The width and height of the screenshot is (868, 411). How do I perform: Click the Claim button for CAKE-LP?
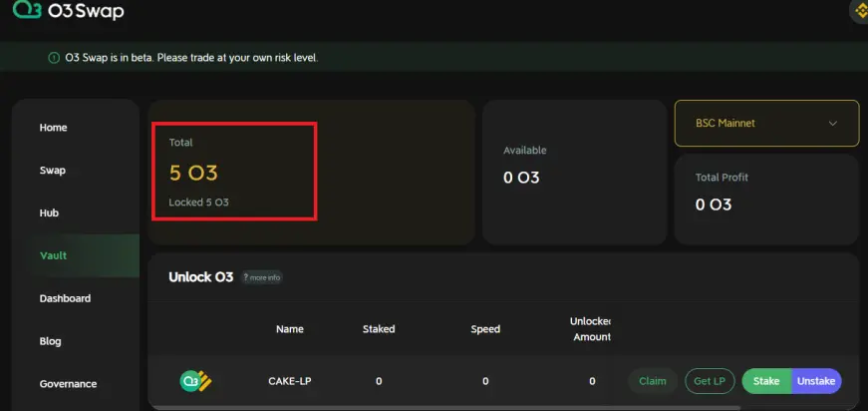coord(653,381)
